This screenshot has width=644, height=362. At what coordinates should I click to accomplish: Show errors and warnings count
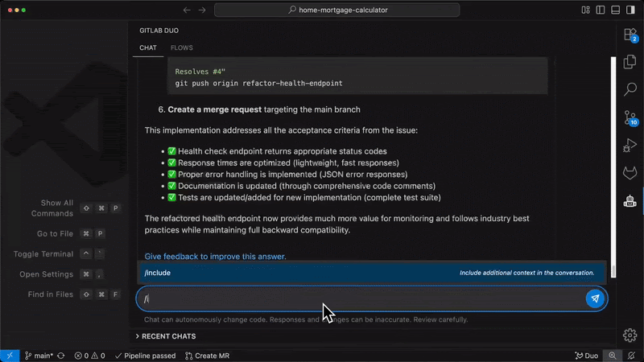coord(89,356)
